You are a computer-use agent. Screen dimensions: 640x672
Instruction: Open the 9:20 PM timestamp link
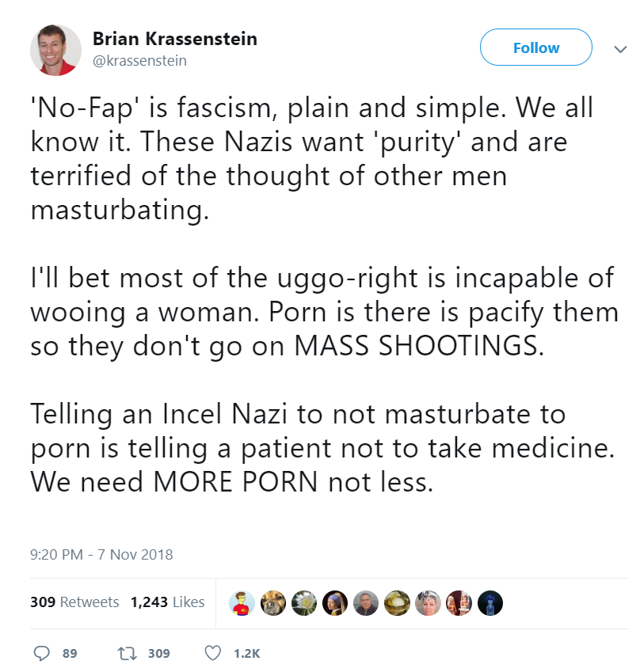pos(101,555)
